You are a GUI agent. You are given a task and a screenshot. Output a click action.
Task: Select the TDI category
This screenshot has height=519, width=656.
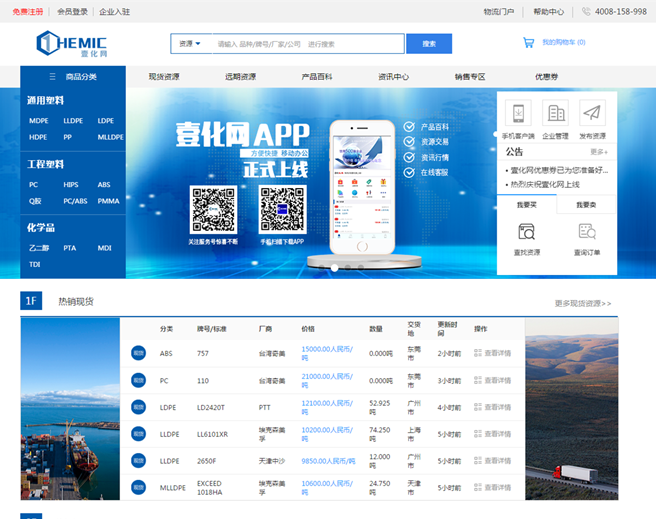[x=35, y=264]
